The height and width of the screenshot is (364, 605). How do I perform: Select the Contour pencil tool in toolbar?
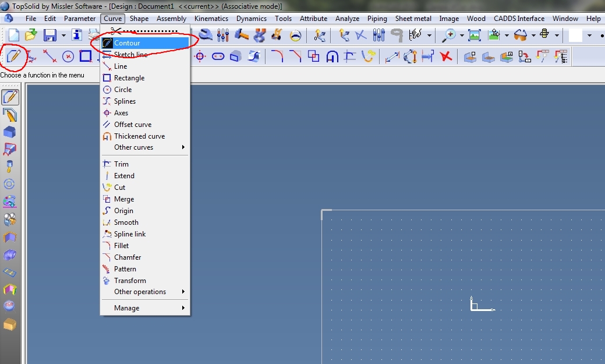tap(13, 56)
